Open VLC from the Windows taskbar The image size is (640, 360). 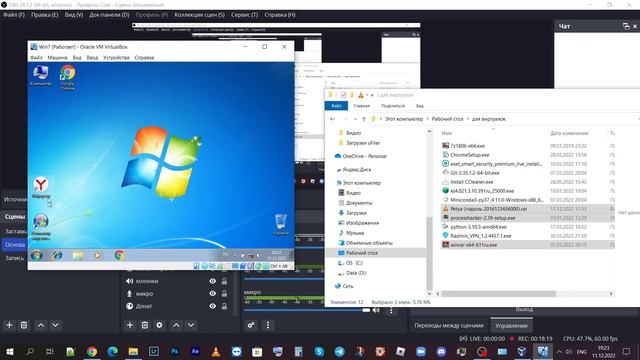tap(216, 351)
